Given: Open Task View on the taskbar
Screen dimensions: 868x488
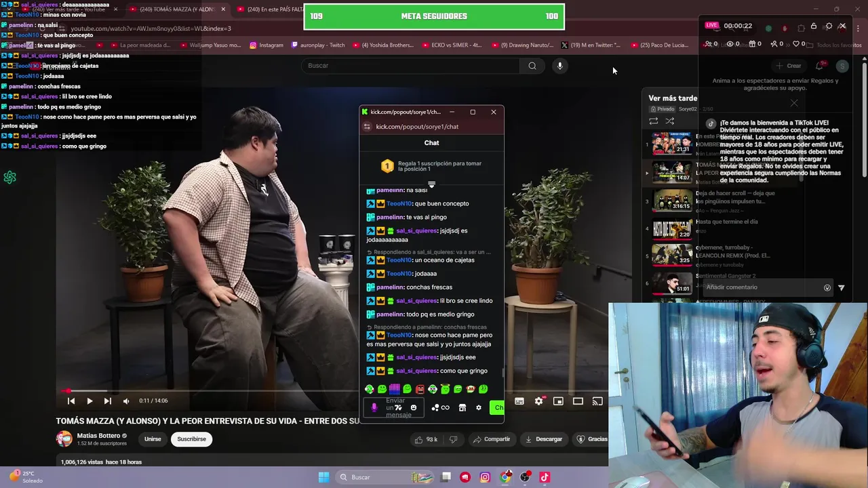Looking at the screenshot, I should pyautogui.click(x=446, y=477).
